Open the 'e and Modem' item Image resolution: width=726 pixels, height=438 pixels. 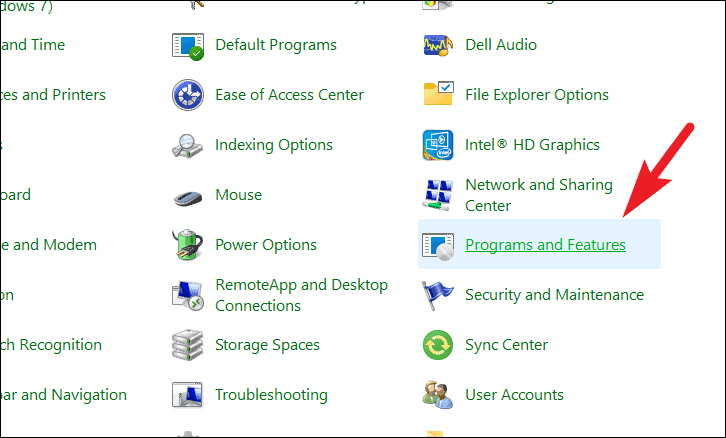48,245
